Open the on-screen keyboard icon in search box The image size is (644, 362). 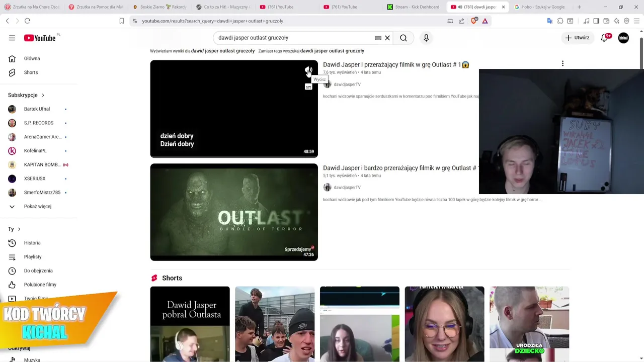pyautogui.click(x=378, y=38)
